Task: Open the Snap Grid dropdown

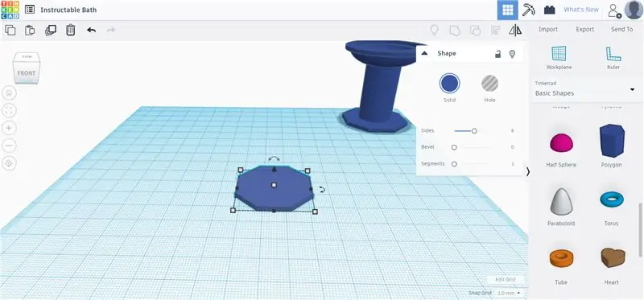Action: (509, 293)
